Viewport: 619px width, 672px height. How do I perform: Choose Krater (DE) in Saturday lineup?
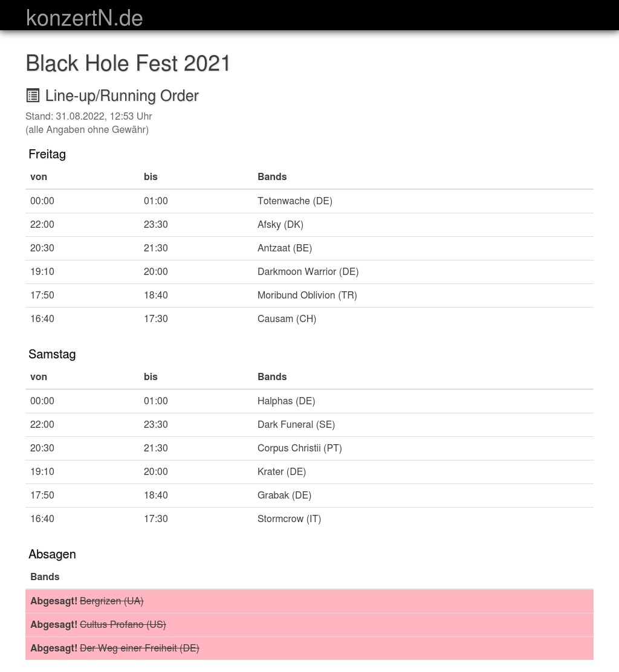[281, 471]
